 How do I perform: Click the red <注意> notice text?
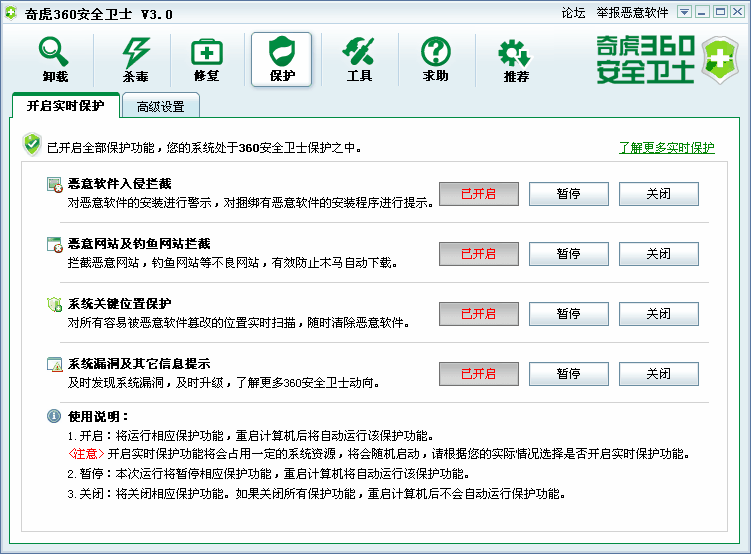coord(86,453)
